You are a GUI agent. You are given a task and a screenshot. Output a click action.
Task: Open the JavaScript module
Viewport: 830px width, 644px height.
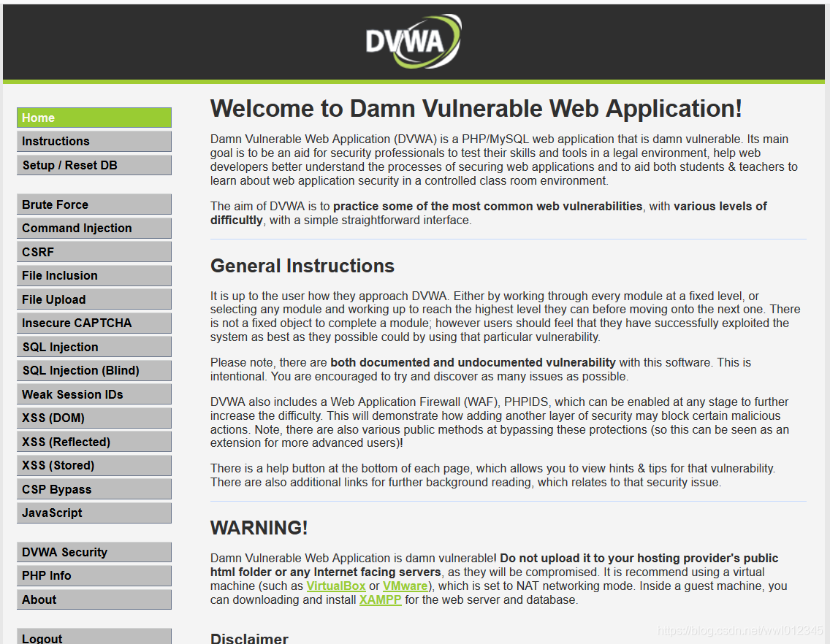click(x=94, y=513)
